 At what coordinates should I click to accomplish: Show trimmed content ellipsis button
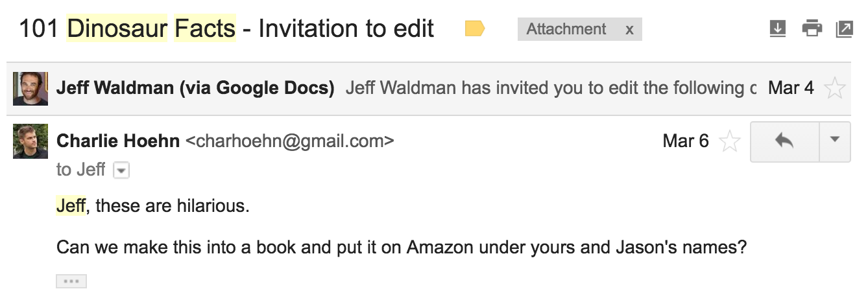click(71, 281)
